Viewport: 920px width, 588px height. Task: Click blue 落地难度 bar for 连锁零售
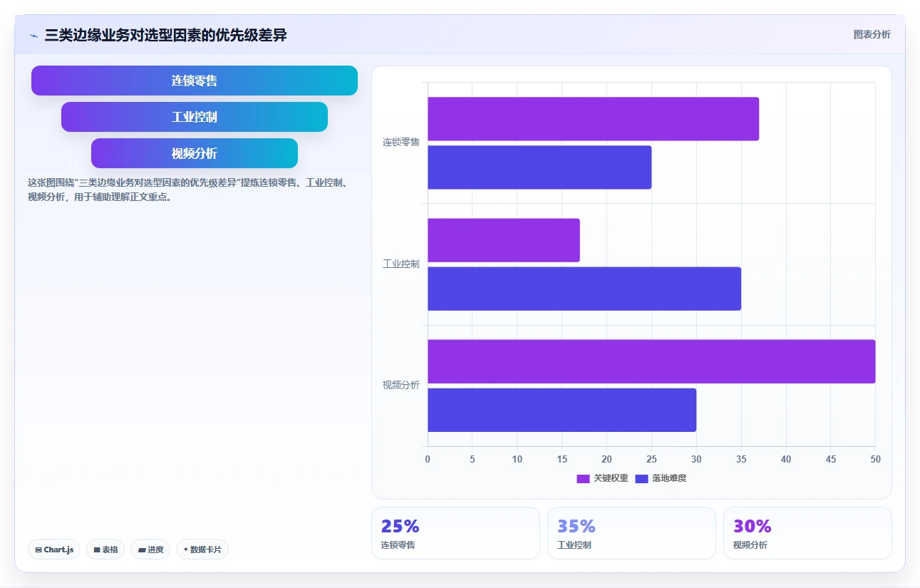coord(539,167)
